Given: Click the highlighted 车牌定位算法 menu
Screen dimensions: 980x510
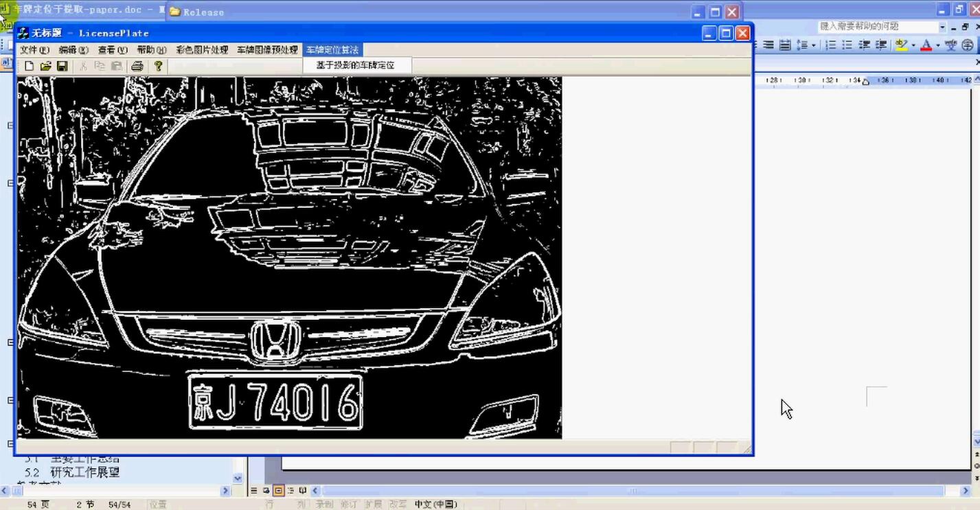Looking at the screenshot, I should [332, 50].
